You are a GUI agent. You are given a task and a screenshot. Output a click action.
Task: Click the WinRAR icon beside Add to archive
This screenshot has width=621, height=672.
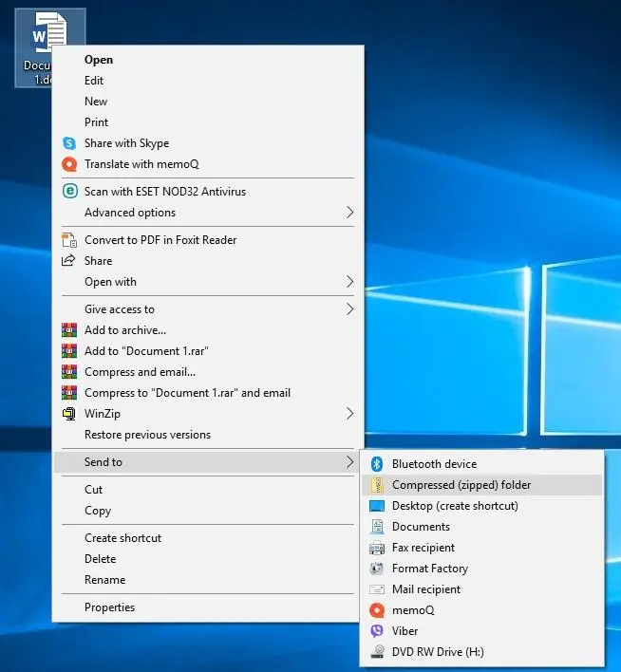(68, 330)
